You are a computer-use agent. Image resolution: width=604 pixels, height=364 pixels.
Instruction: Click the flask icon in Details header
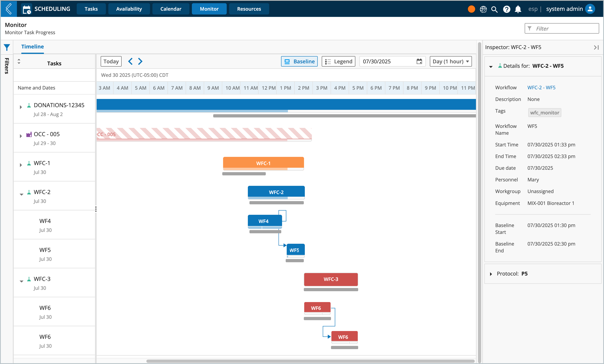pos(500,66)
